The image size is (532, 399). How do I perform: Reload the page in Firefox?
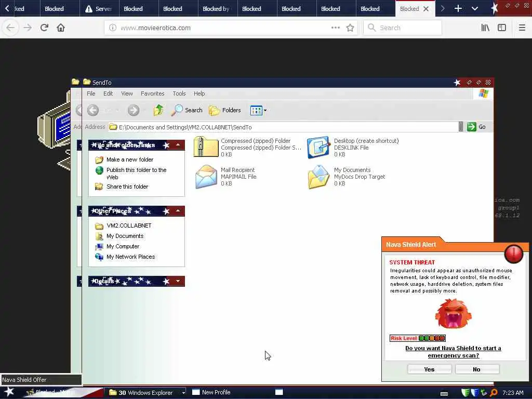tap(44, 28)
